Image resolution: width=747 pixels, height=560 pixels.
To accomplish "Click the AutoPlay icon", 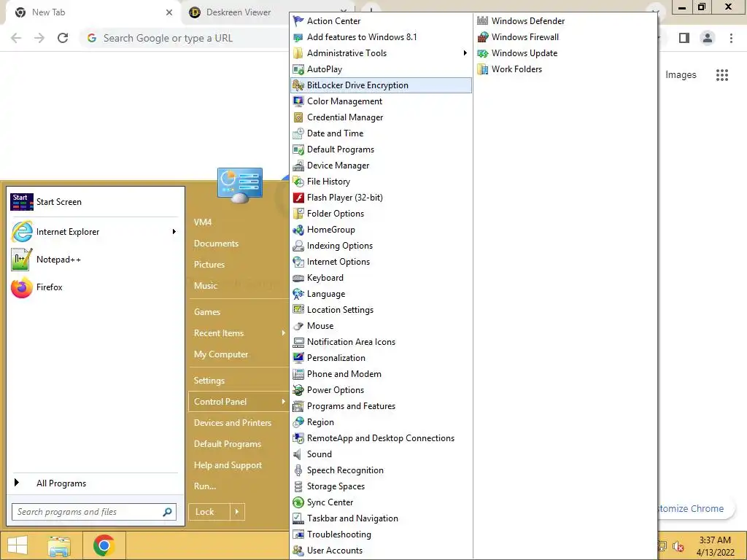I will 298,69.
